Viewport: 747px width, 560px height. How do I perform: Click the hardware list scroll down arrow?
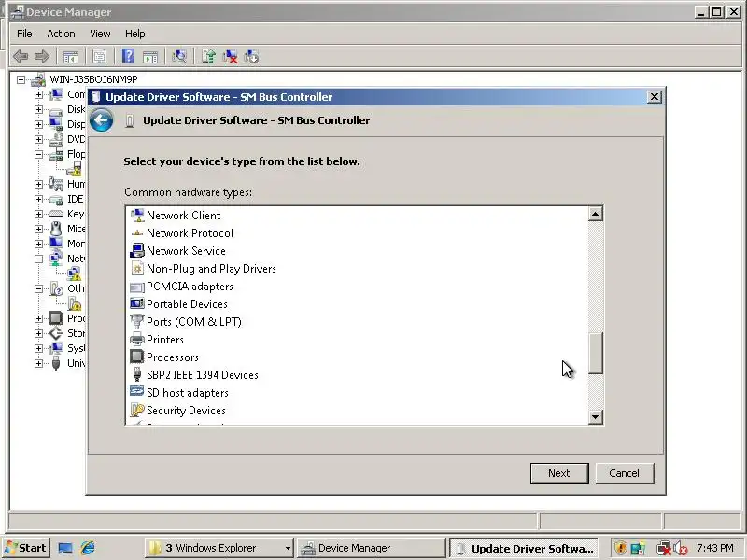[595, 417]
